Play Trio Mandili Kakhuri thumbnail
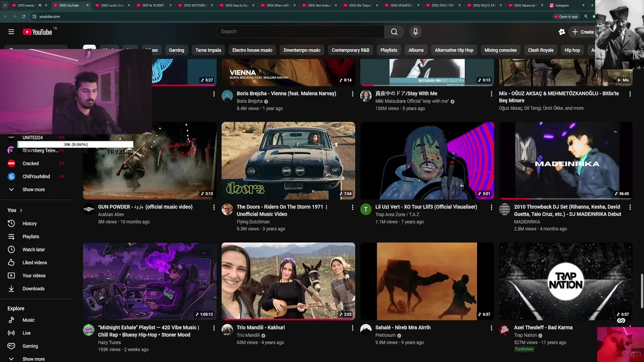This screenshot has width=644, height=362. coord(288,282)
